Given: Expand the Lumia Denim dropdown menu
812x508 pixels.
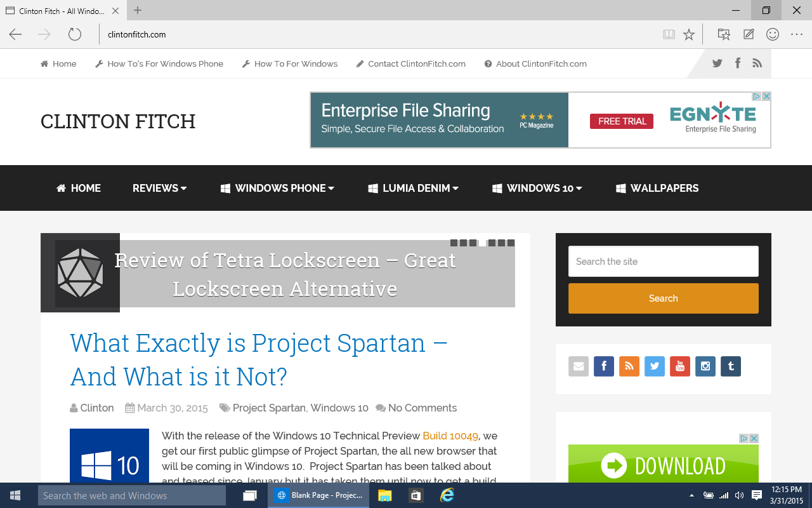Looking at the screenshot, I should coord(413,188).
